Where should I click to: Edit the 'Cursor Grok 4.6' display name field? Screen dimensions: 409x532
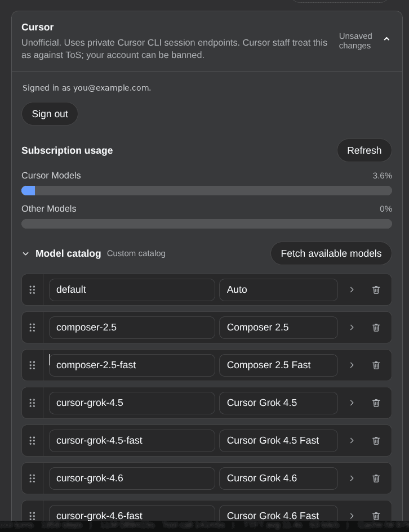[x=278, y=478]
